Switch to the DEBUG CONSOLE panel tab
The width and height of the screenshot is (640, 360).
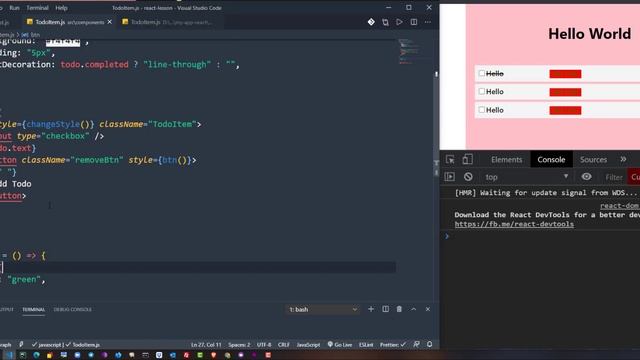click(x=73, y=309)
